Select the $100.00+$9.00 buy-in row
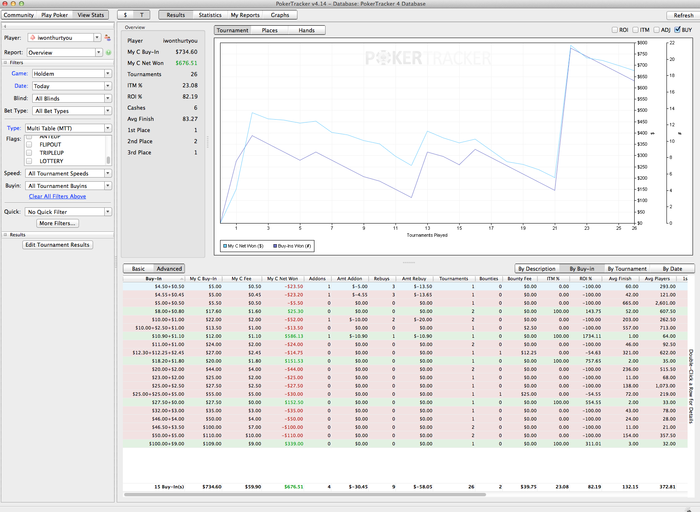The height and width of the screenshot is (512, 700). click(x=405, y=444)
